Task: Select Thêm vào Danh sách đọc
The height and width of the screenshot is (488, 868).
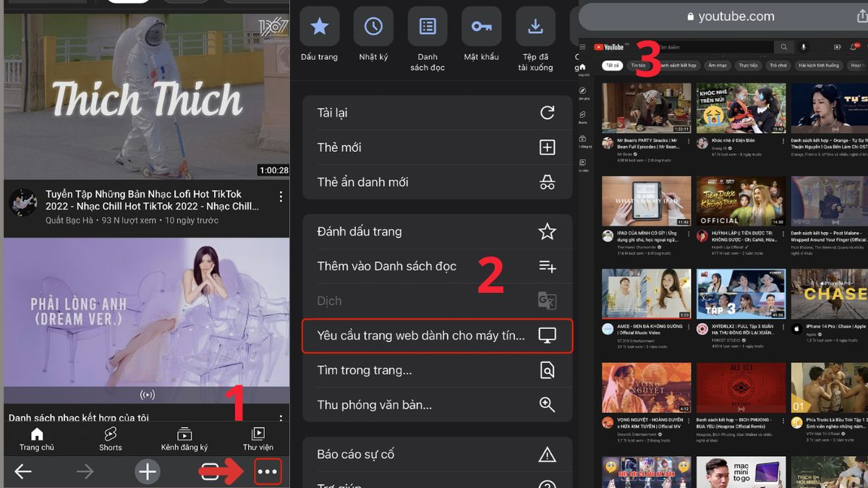Action: coord(437,266)
